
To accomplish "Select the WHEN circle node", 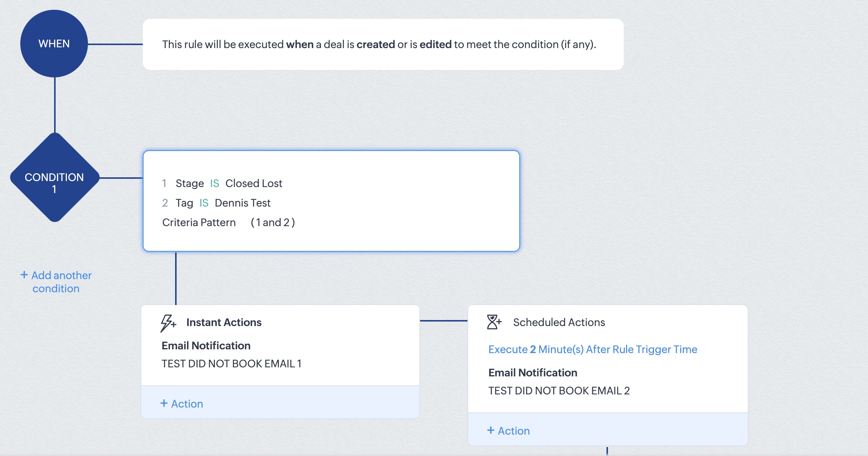I will click(x=54, y=44).
